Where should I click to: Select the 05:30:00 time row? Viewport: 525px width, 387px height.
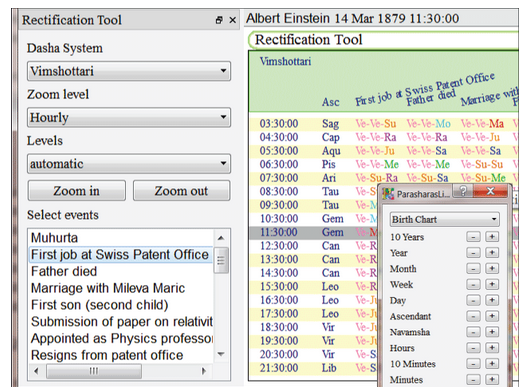click(383, 151)
